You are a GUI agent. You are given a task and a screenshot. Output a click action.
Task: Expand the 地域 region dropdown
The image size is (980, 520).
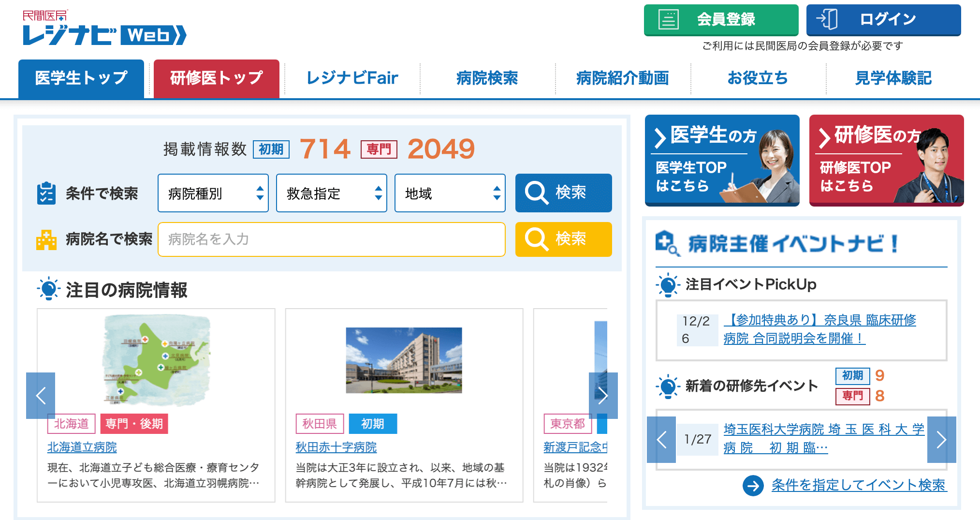pyautogui.click(x=450, y=193)
